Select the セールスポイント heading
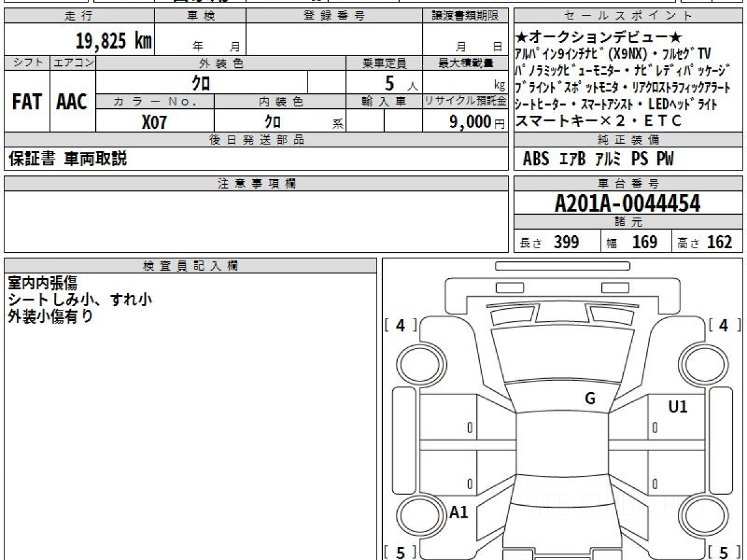 629,16
